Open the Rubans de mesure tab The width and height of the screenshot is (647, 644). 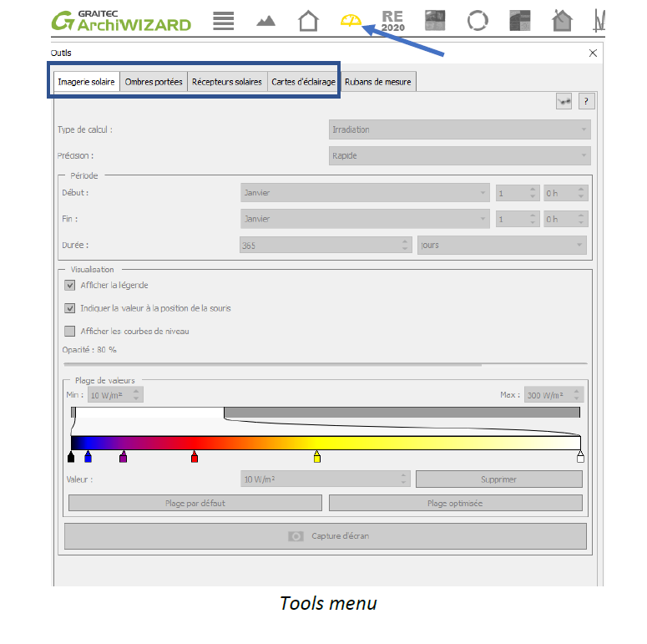378,82
